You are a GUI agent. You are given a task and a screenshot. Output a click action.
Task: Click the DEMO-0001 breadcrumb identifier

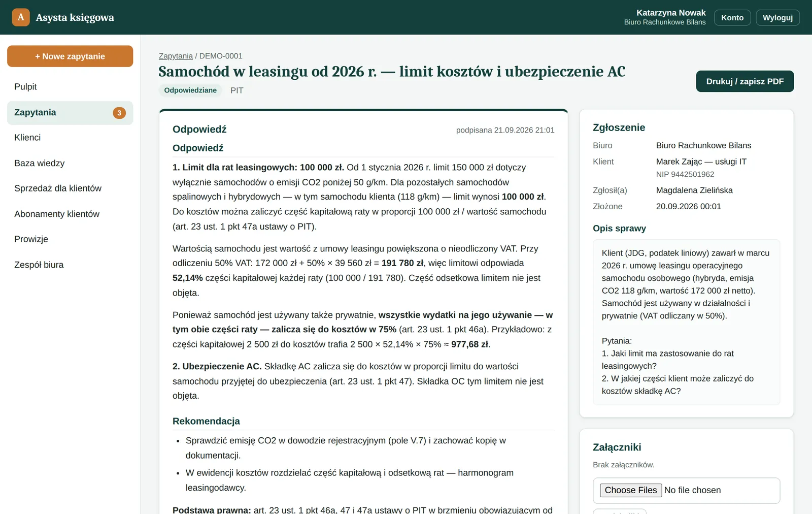coord(221,56)
